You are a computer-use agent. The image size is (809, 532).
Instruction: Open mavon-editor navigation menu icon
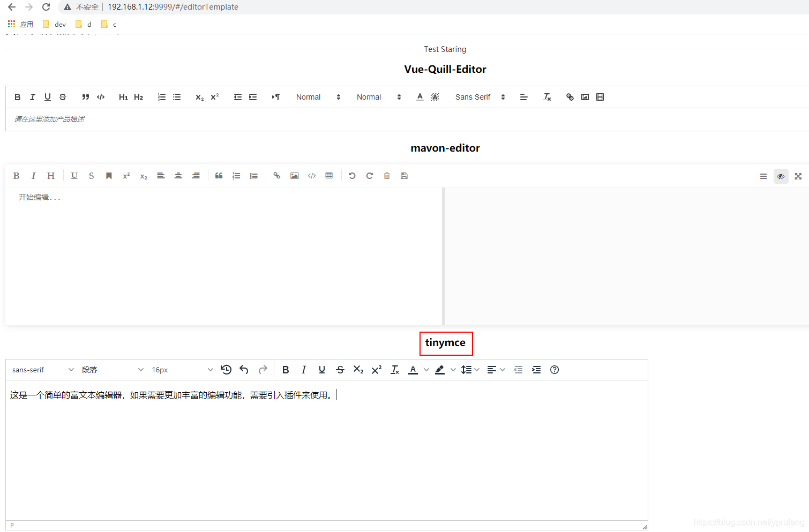click(x=763, y=176)
